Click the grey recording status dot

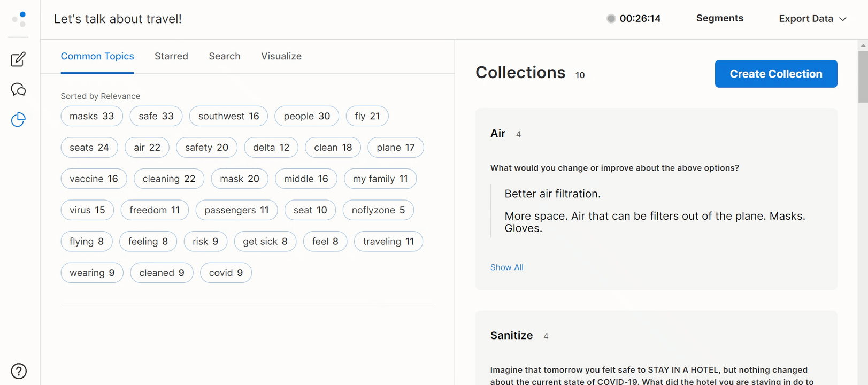click(x=611, y=19)
